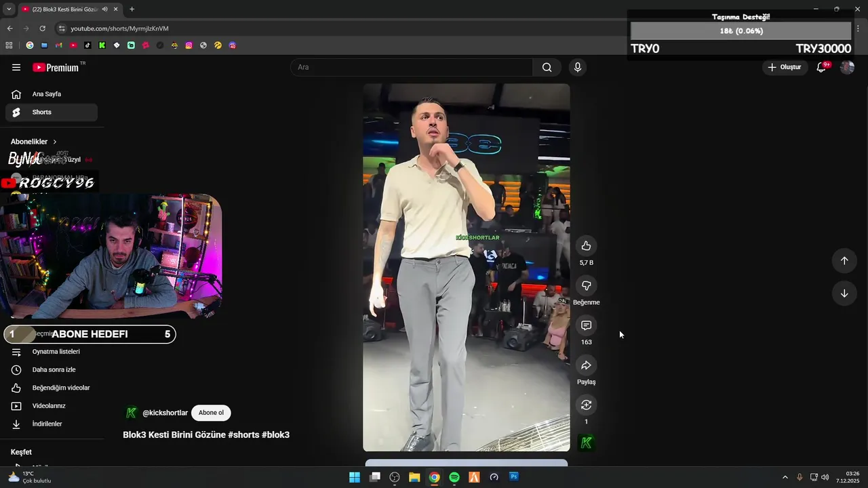Click the browser address bar URL
Viewport: 868px width, 488px height.
point(119,28)
